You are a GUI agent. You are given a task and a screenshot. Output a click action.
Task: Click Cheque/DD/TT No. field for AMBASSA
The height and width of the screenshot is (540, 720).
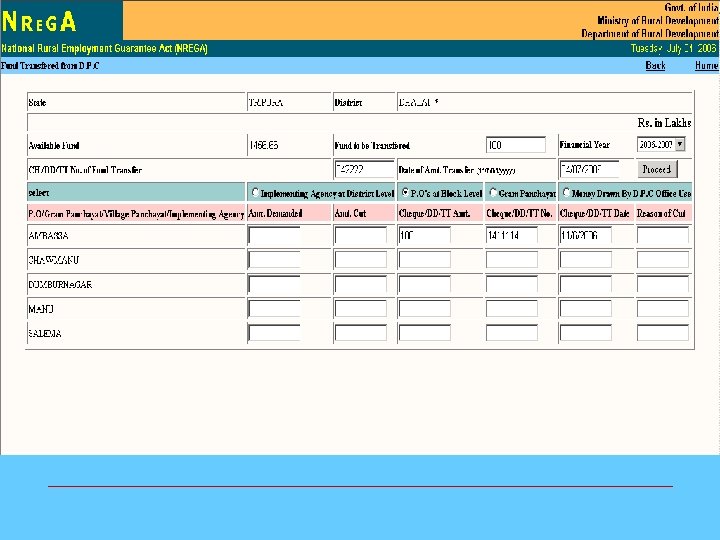512,236
